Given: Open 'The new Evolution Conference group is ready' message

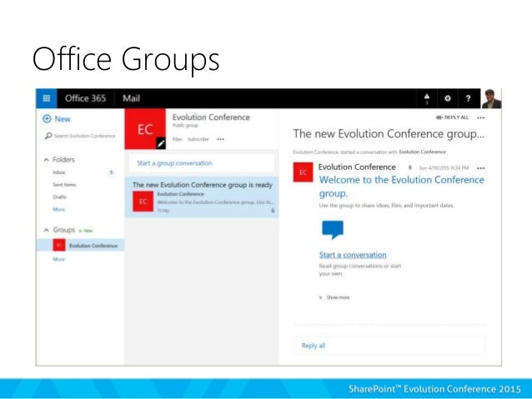Looking at the screenshot, I should (202, 197).
